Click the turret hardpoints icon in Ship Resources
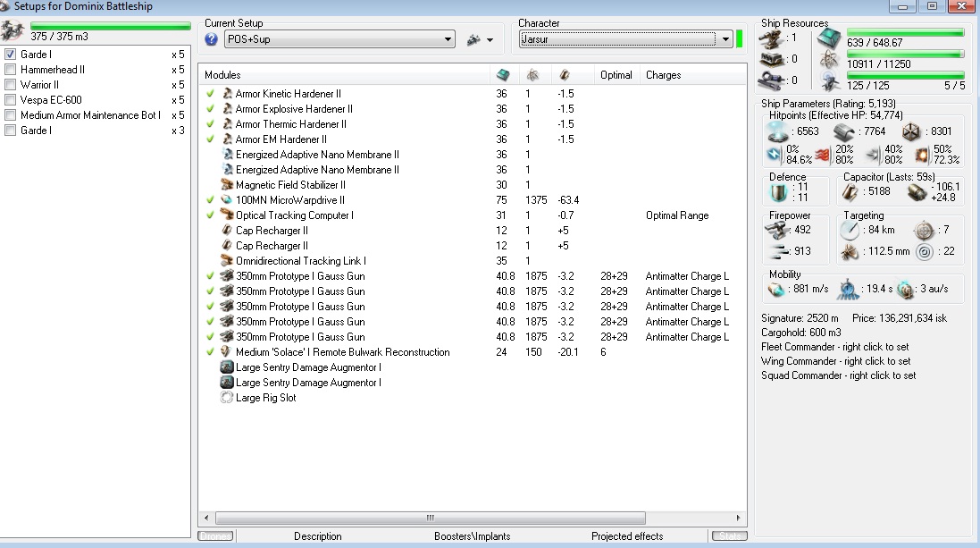The height and width of the screenshot is (548, 980). point(771,38)
